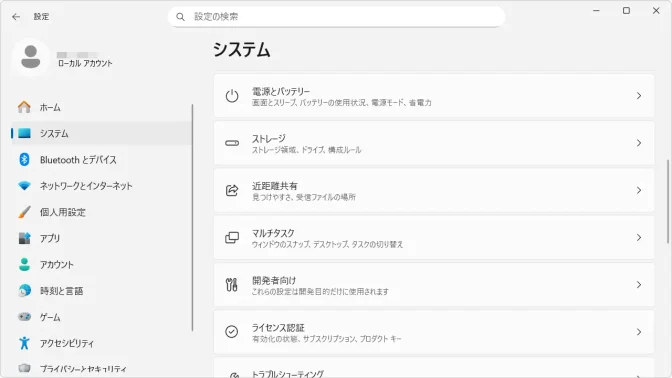
Task: Open ストレージ settings title
Action: 268,138
